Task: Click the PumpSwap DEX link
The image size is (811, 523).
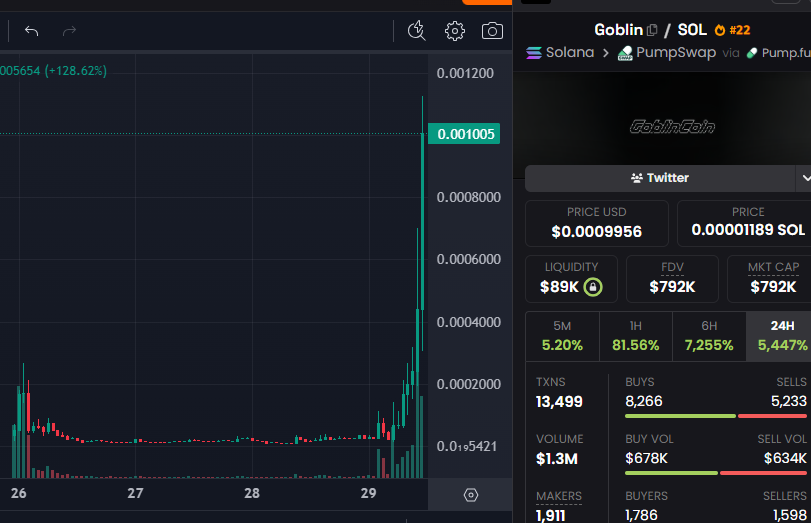Action: tap(667, 53)
